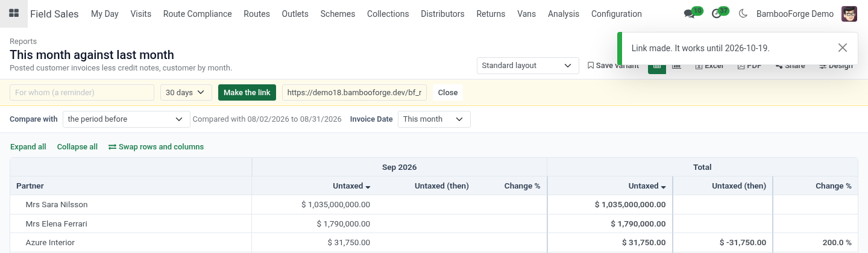Image resolution: width=868 pixels, height=253 pixels.
Task: Open the Analysis menu
Action: [564, 14]
